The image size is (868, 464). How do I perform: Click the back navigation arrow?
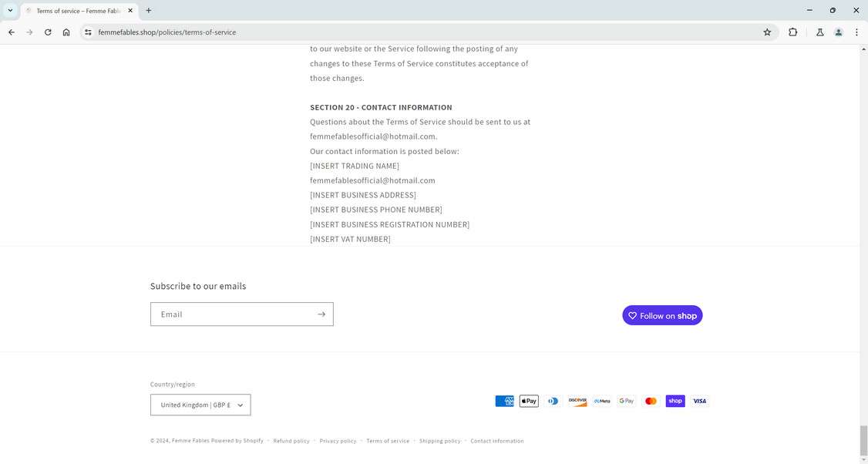[x=12, y=32]
